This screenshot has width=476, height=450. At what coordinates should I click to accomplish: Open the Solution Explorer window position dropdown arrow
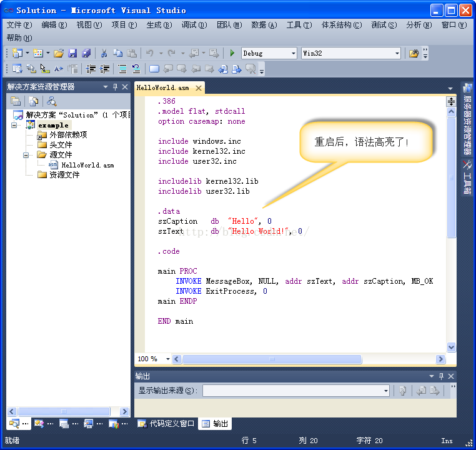pos(106,87)
